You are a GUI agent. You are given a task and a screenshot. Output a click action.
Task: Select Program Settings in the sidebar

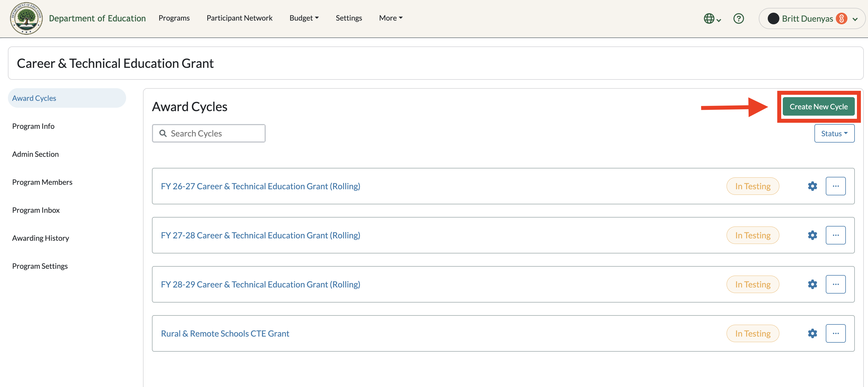[40, 266]
